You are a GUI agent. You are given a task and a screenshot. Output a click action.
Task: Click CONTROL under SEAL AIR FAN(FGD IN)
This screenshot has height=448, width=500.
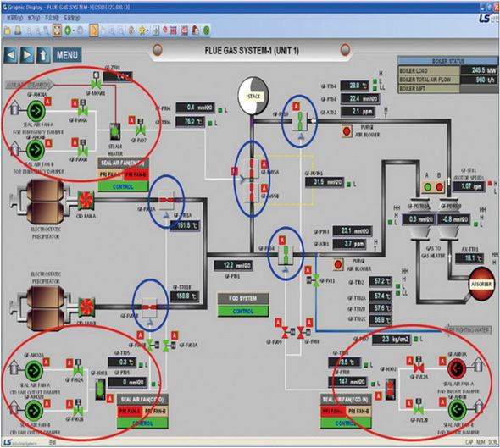point(346,423)
